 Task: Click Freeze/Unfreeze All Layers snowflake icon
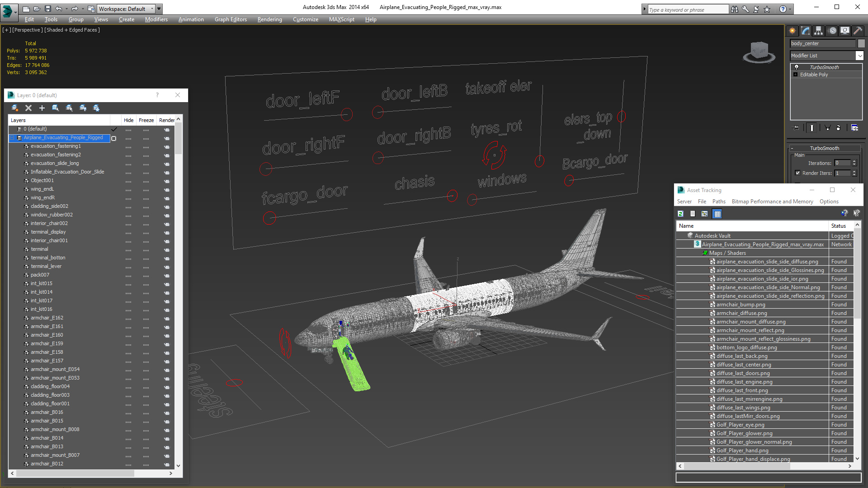(96, 108)
